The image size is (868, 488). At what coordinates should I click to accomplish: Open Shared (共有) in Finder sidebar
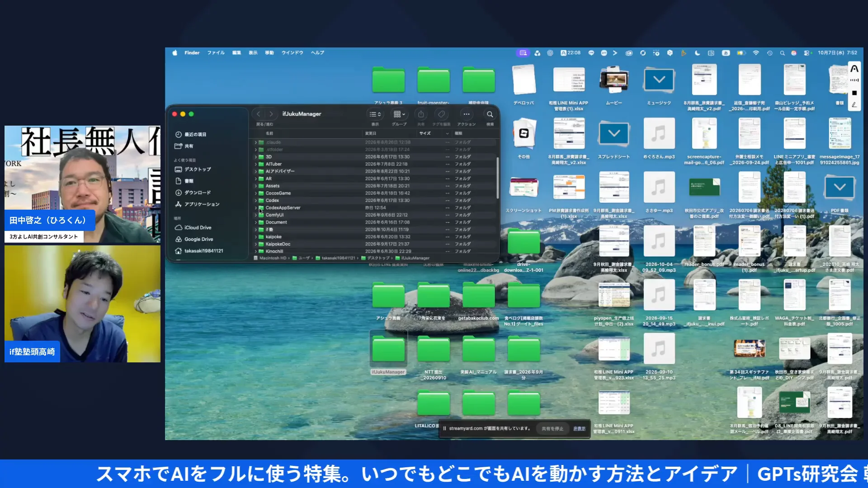[184, 146]
